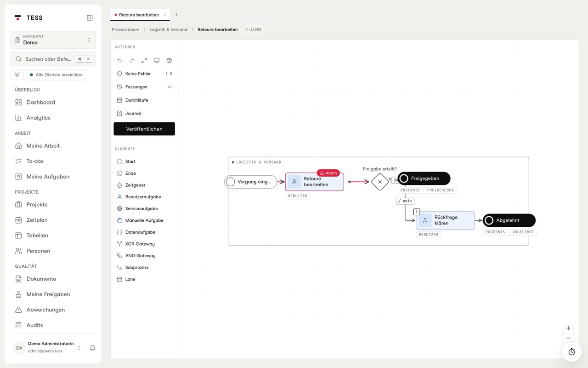Collapse the sidebar with the panel icon

[90, 18]
